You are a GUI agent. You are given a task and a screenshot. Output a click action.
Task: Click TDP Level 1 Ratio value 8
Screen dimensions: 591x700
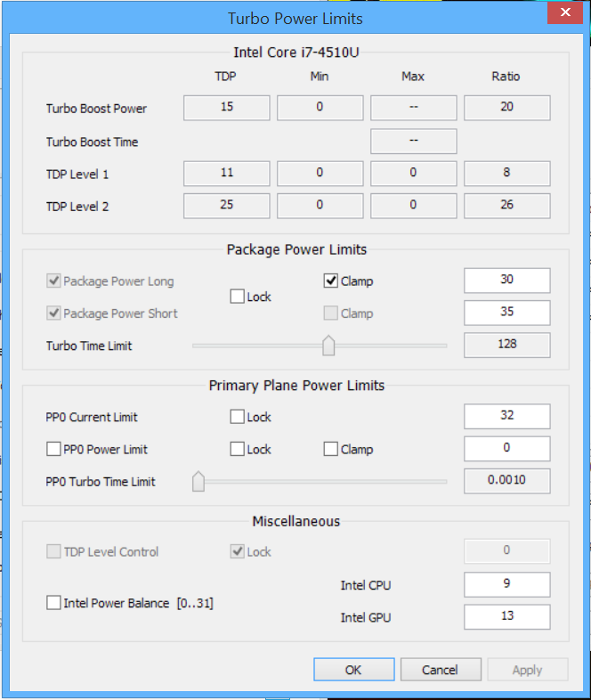point(507,173)
